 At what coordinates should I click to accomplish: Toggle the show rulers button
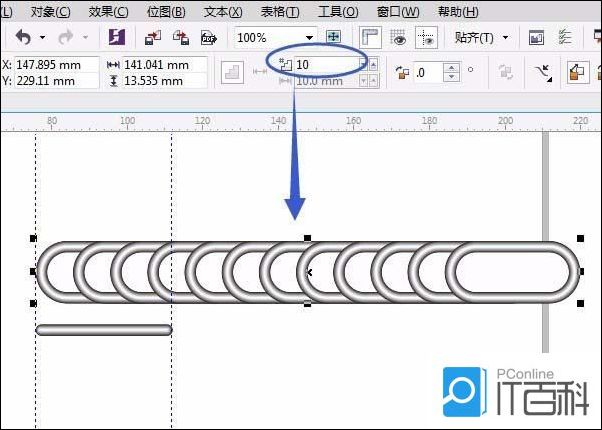coord(371,37)
